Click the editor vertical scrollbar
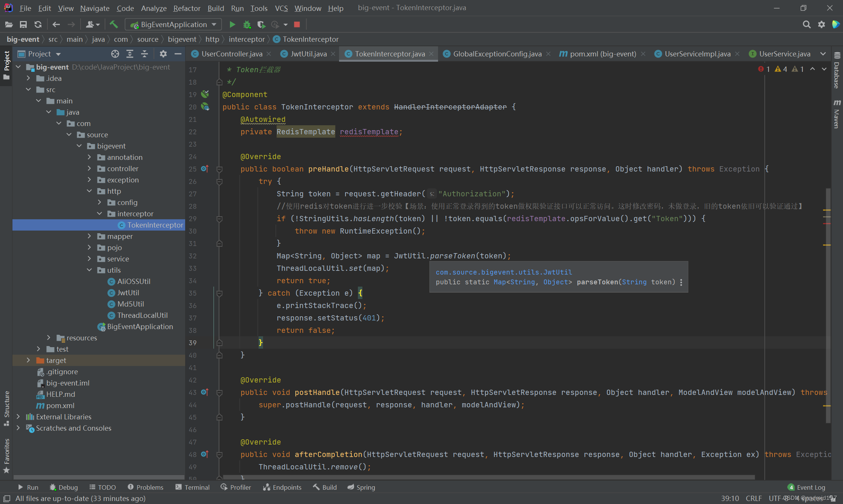 pos(828,301)
